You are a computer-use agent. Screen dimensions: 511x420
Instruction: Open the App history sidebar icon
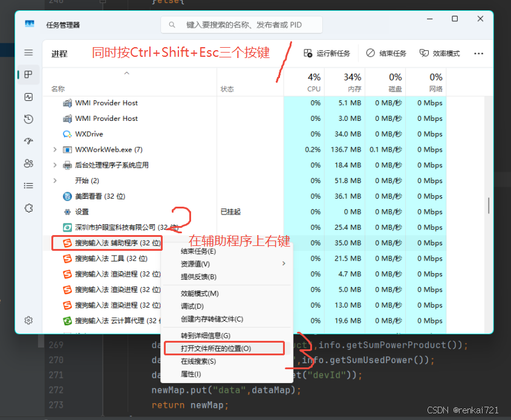[x=28, y=119]
